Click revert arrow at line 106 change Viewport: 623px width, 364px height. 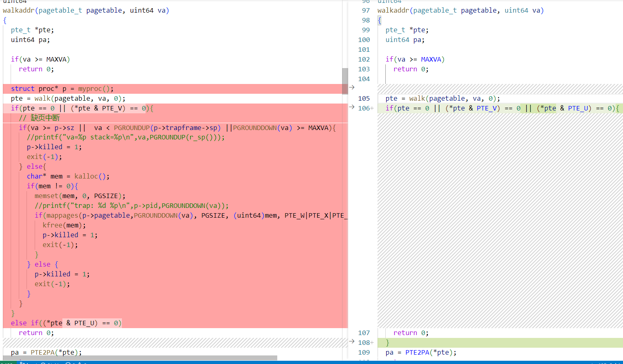351,107
